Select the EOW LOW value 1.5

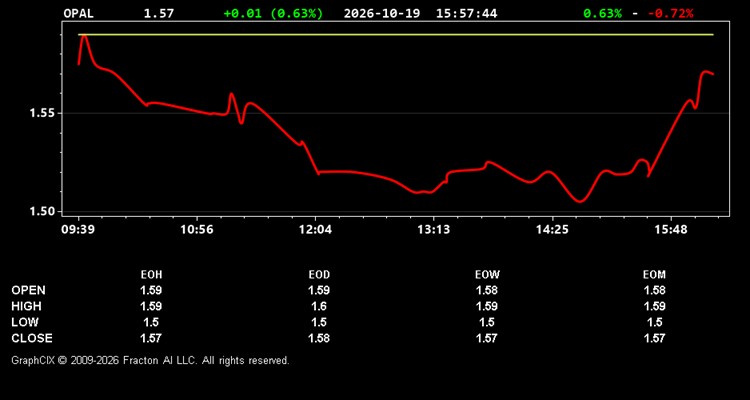[487, 322]
